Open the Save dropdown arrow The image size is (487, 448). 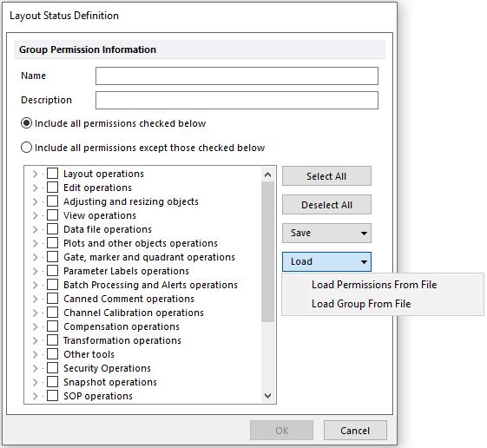pos(364,234)
